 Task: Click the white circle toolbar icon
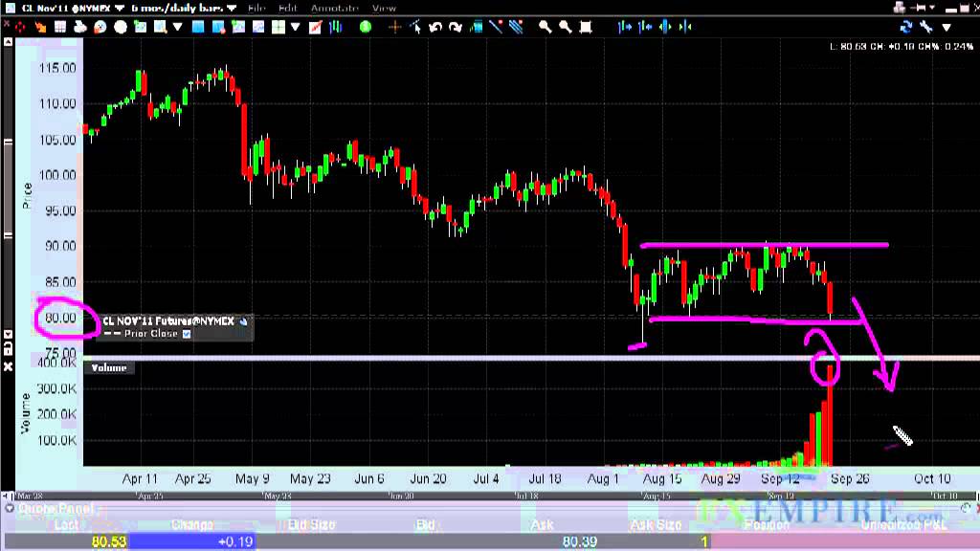pyautogui.click(x=121, y=27)
